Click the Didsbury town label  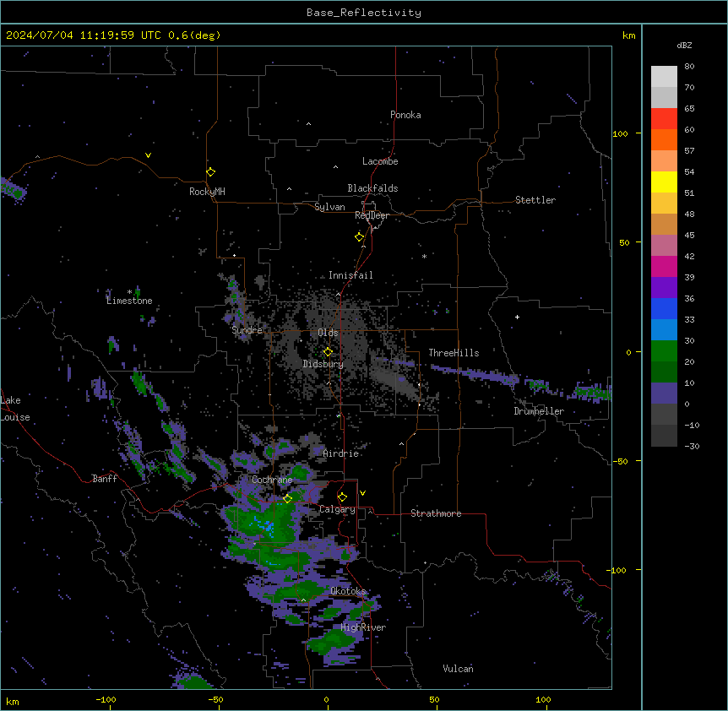point(323,364)
